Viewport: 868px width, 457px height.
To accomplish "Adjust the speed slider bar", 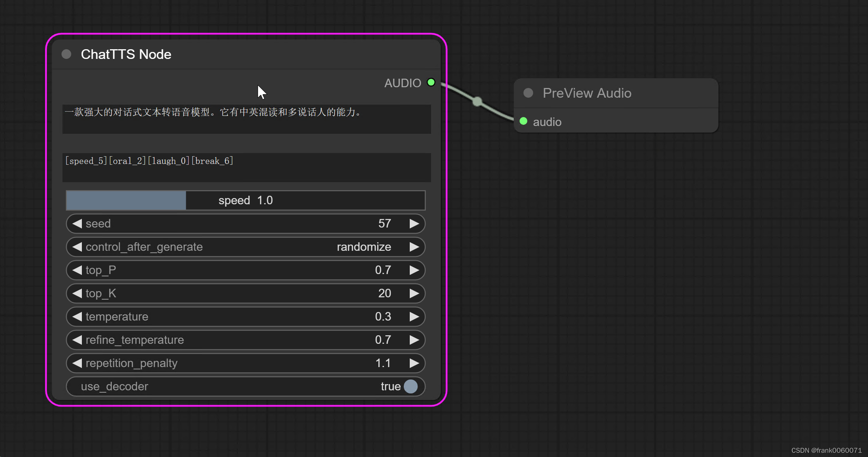I will pyautogui.click(x=245, y=200).
